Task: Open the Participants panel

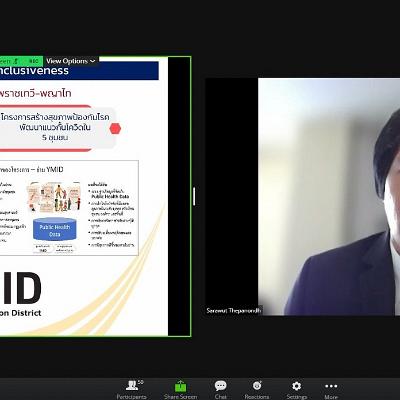Action: click(x=132, y=390)
